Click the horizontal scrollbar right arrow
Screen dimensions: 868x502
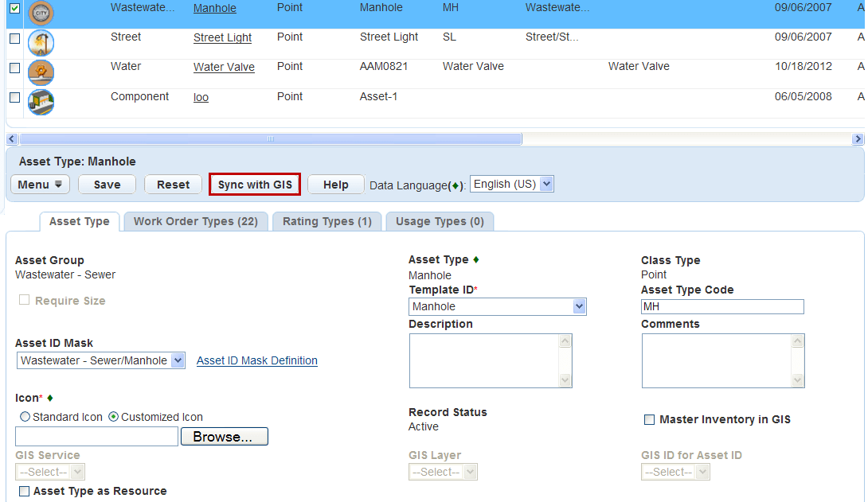(x=858, y=139)
